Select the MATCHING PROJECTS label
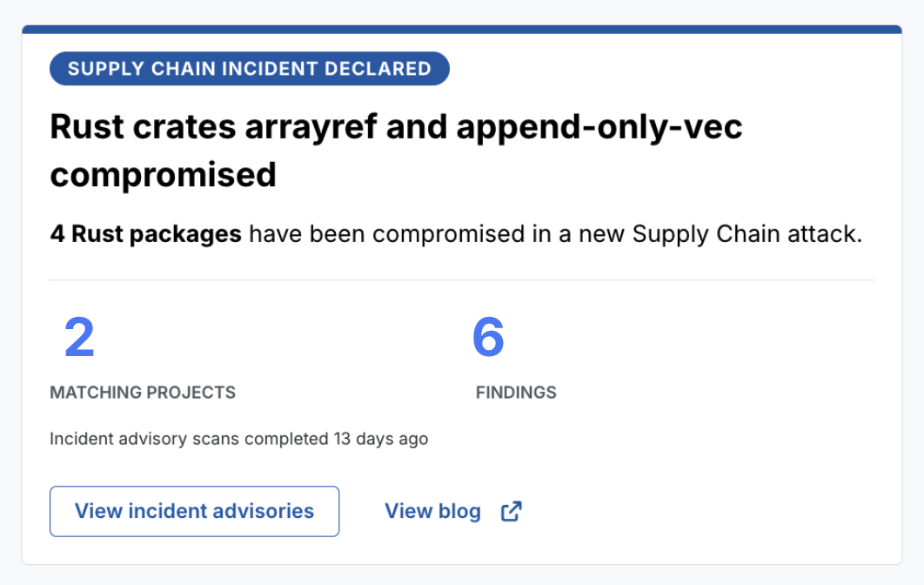 143,392
